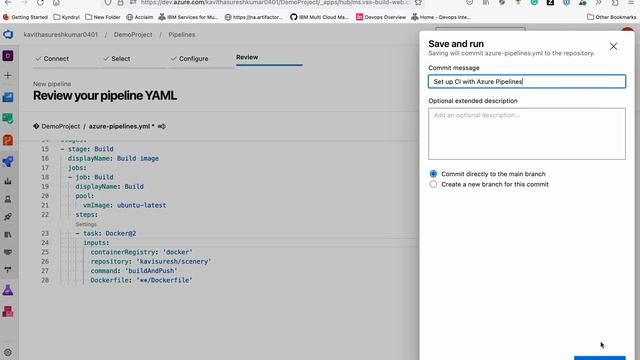Open the Getting Started bookmark

click(x=25, y=17)
